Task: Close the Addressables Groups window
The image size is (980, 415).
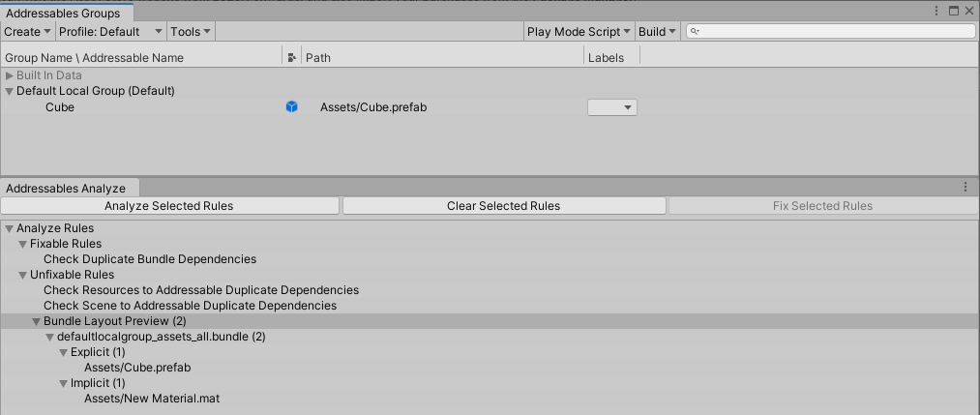Action: [970, 11]
